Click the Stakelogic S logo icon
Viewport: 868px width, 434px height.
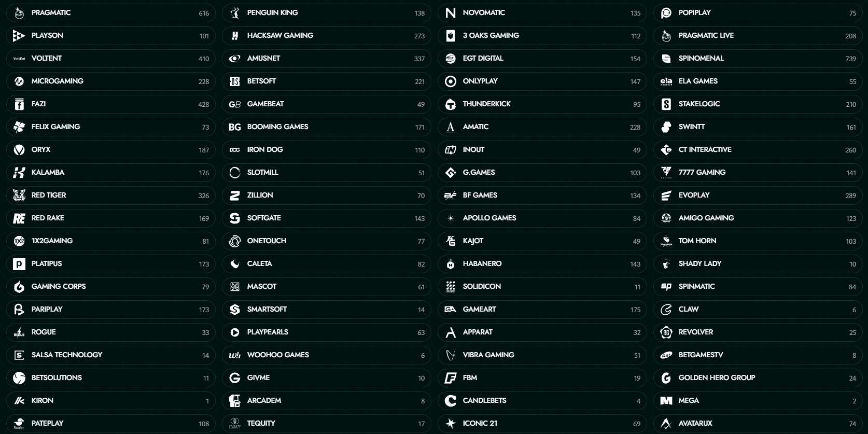point(666,104)
